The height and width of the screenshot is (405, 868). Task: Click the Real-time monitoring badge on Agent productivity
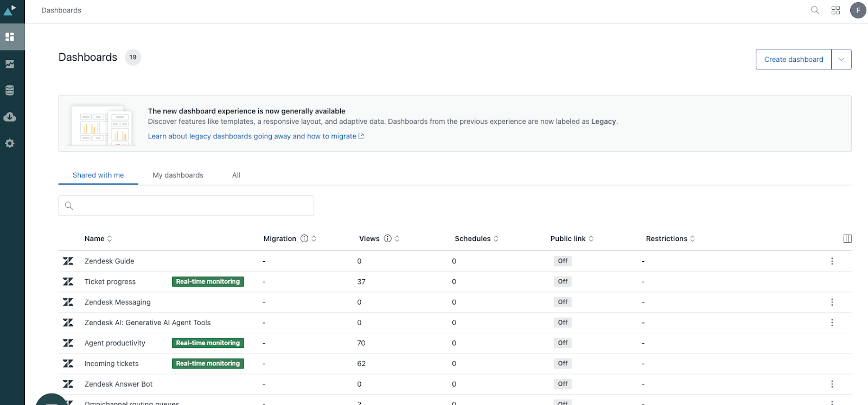tap(208, 343)
